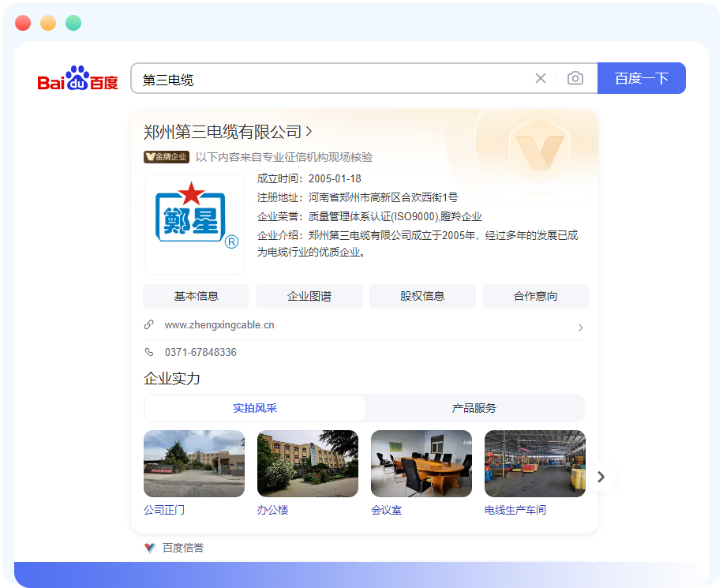Click the 企业介绍 description text
The image size is (723, 588).
tap(418, 244)
